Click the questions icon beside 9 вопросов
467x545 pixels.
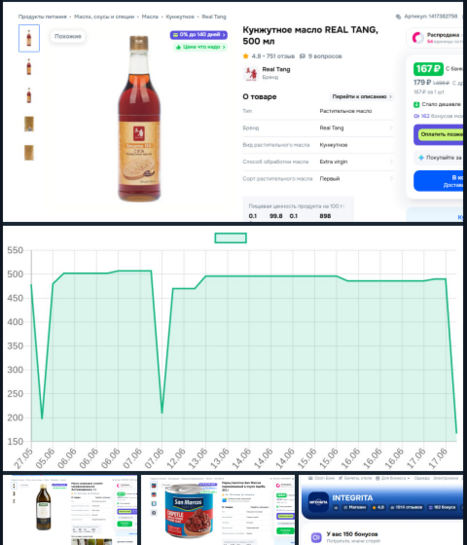(302, 56)
